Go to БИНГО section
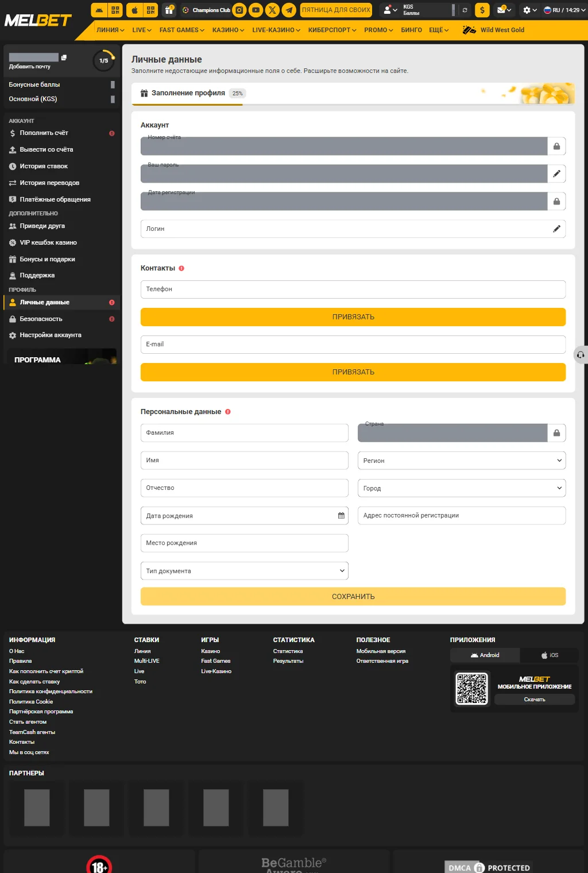 click(411, 30)
